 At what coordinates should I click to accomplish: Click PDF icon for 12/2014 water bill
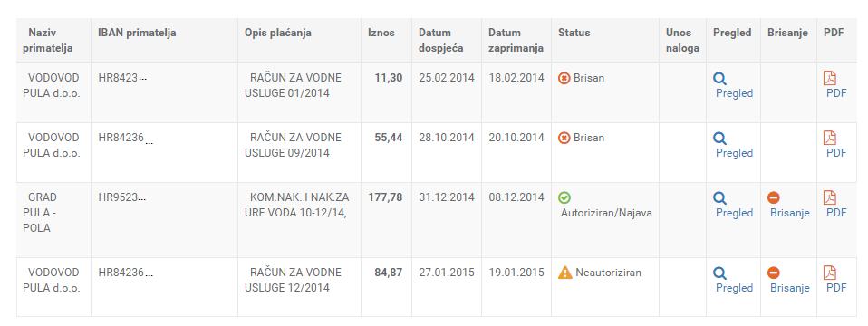pos(830,273)
